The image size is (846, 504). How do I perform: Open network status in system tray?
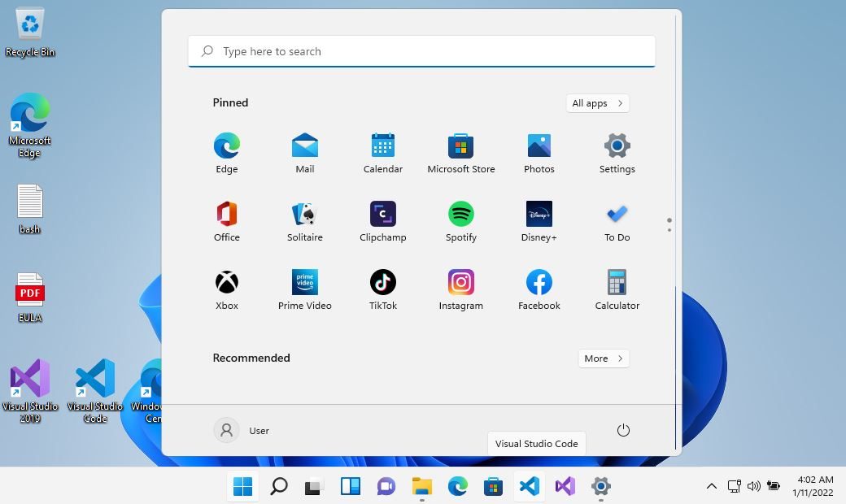735,486
